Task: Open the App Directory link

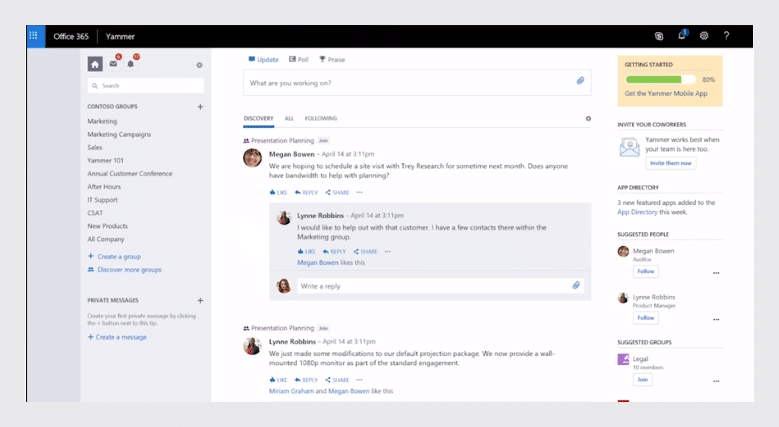Action: 637,212
